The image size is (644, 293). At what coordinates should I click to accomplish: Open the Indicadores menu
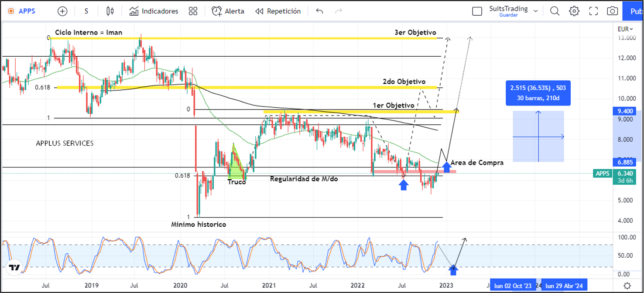154,11
